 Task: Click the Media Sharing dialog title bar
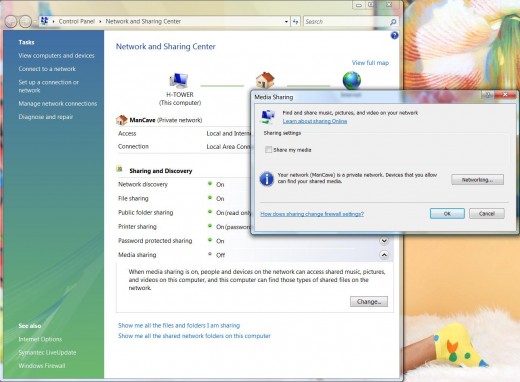coord(367,97)
